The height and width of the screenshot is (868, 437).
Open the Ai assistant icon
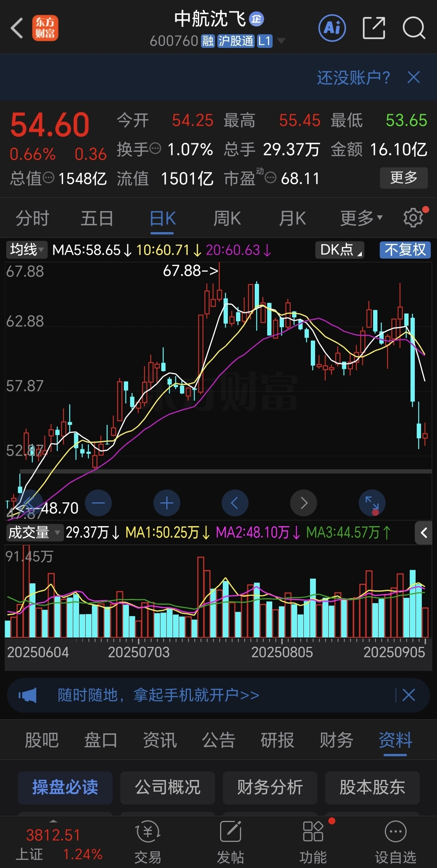(x=332, y=28)
